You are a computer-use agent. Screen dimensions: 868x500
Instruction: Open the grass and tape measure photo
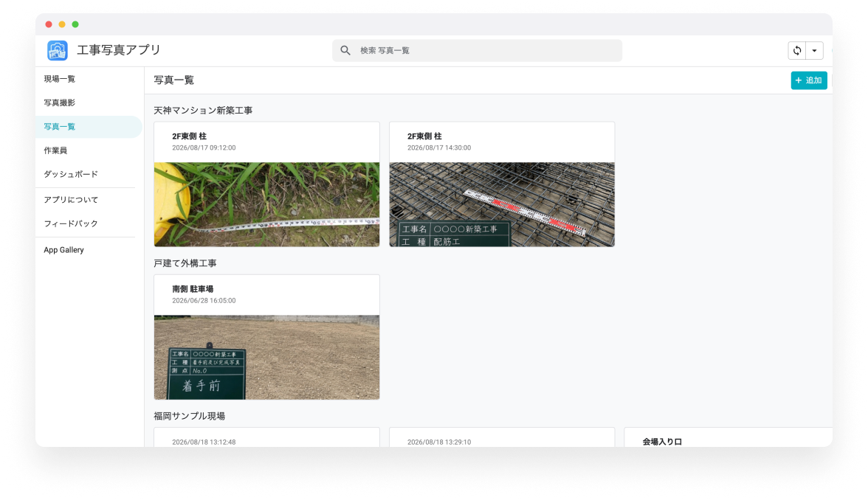pos(267,204)
